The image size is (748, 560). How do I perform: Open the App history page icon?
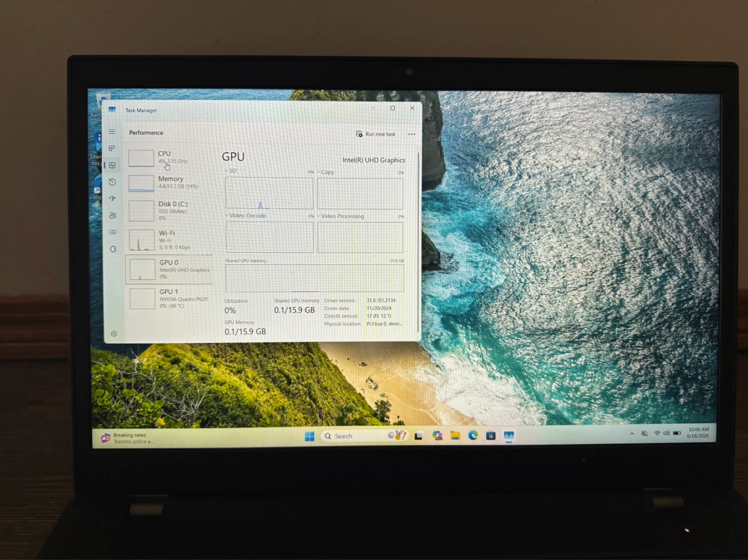point(112,182)
